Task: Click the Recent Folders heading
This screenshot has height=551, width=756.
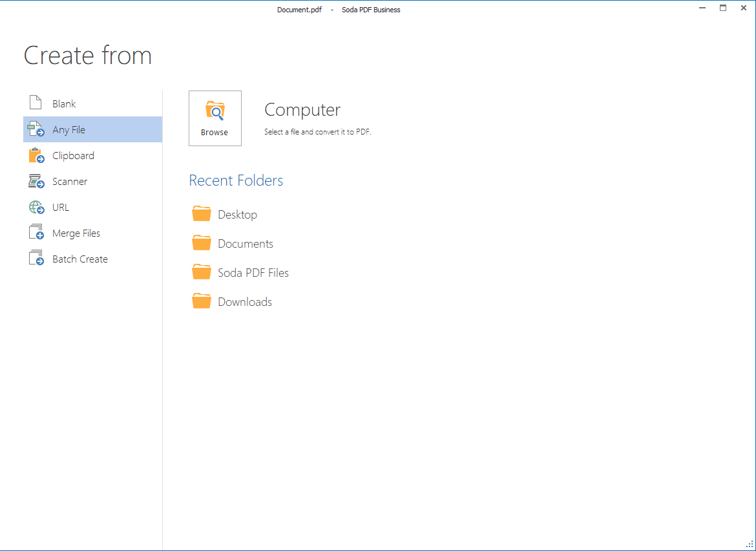Action: pos(235,180)
